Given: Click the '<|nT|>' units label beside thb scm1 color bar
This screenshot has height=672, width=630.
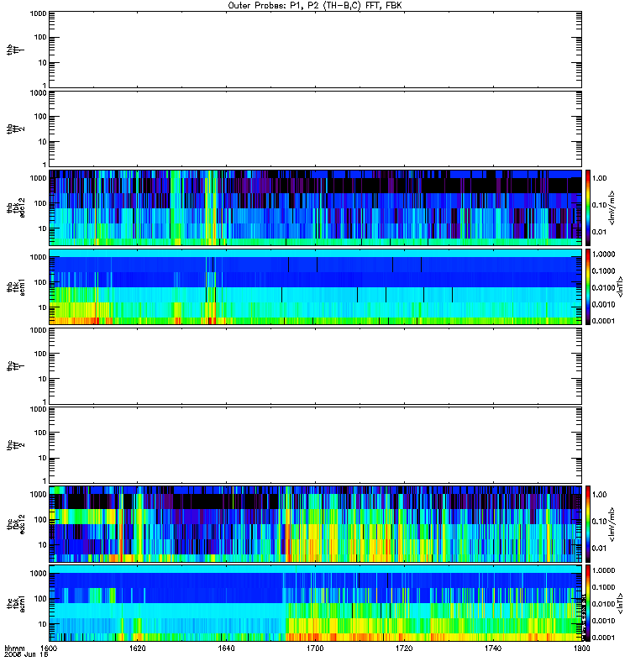Looking at the screenshot, I should (620, 286).
